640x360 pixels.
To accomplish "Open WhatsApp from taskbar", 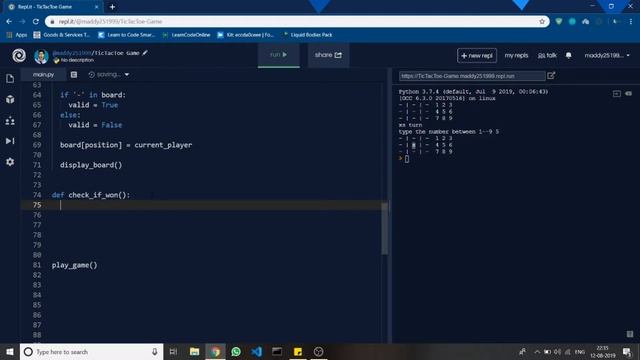I will (236, 351).
